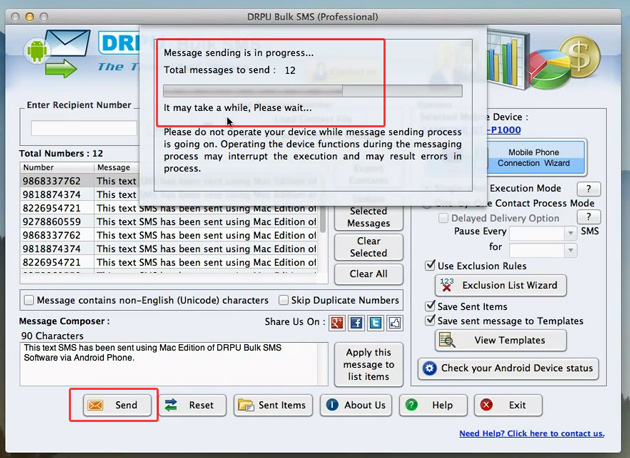Click the gear icon on Android Device status
630x458 pixels.
[x=430, y=368]
